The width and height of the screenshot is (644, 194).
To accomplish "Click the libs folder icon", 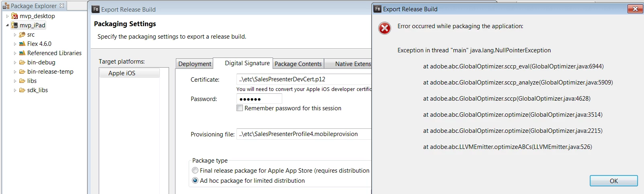I will pos(22,81).
